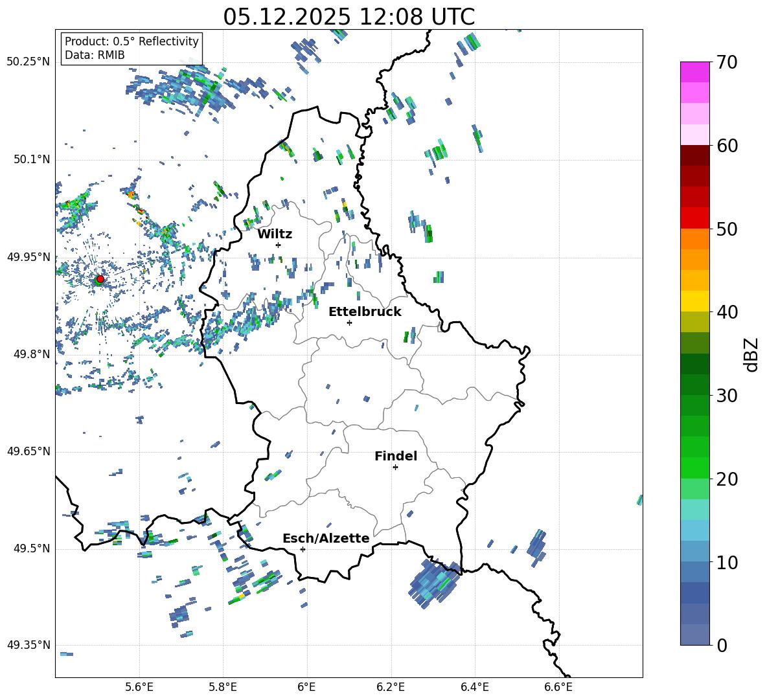767x700 pixels.
Task: Click the Wiltz location cross marker
Action: [278, 245]
